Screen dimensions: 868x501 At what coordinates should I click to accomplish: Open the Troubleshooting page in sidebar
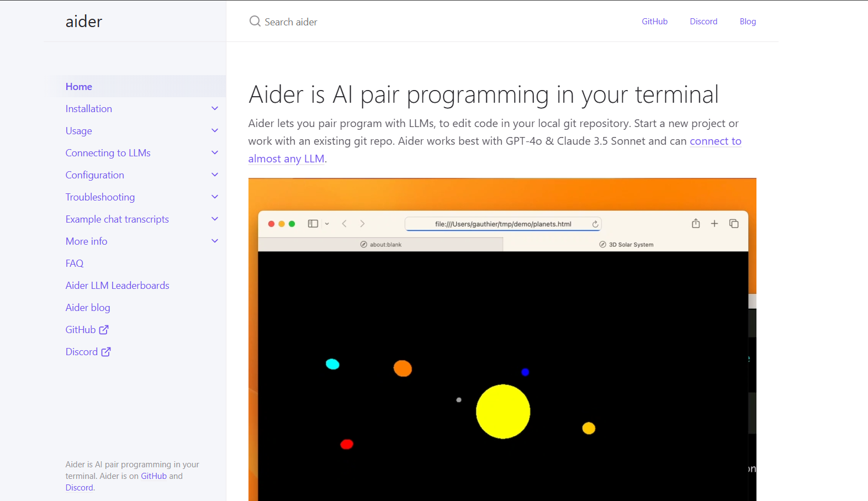[100, 197]
